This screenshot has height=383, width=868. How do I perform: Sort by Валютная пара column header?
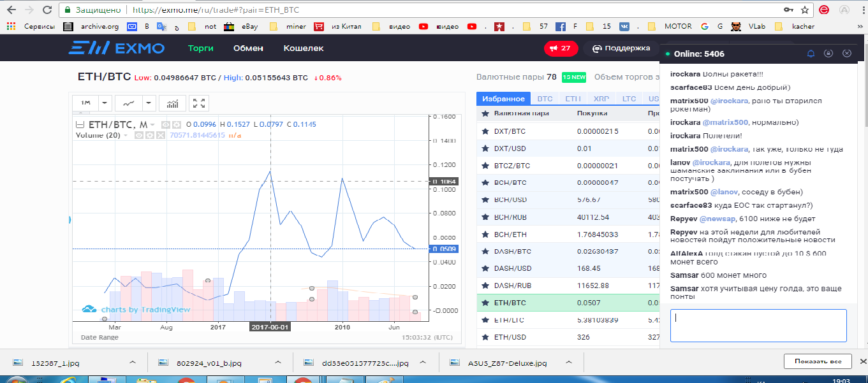[x=521, y=113]
